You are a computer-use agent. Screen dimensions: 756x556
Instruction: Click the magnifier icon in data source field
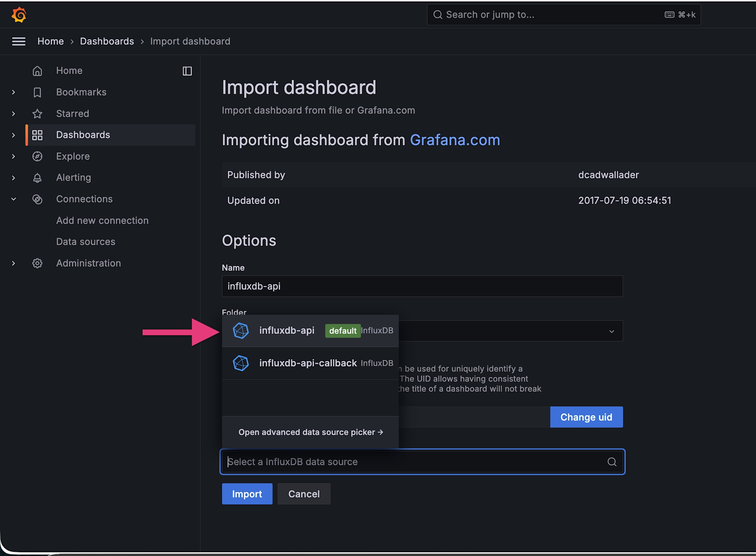click(612, 462)
